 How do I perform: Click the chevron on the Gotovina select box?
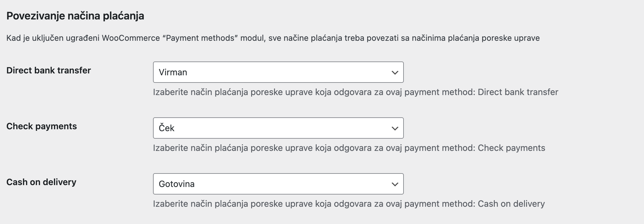pyautogui.click(x=395, y=184)
